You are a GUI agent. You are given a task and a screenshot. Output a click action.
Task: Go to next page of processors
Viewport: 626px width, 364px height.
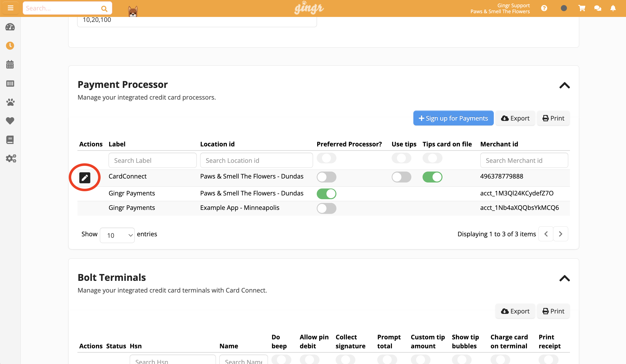click(x=561, y=234)
